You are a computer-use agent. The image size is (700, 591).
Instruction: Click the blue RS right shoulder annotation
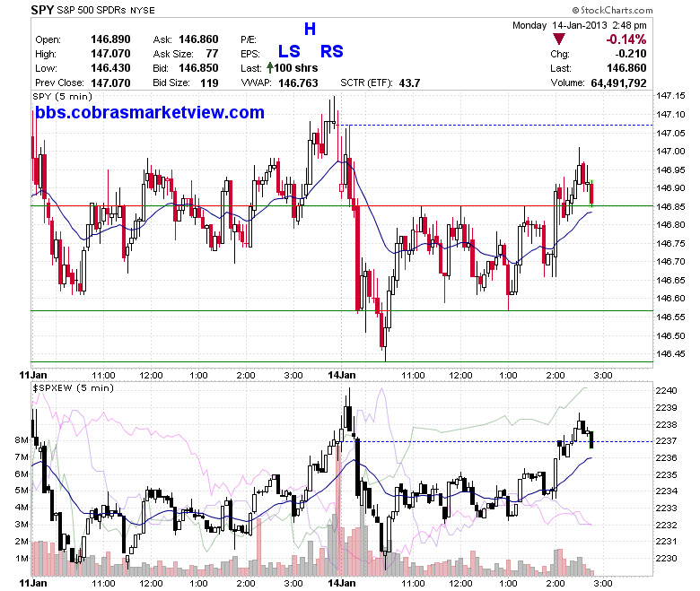tap(332, 51)
